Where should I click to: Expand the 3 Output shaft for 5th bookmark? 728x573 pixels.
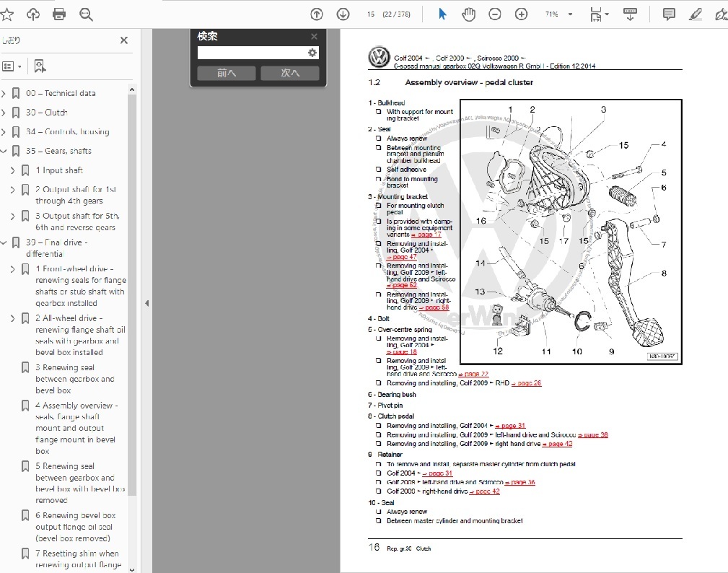click(x=13, y=216)
